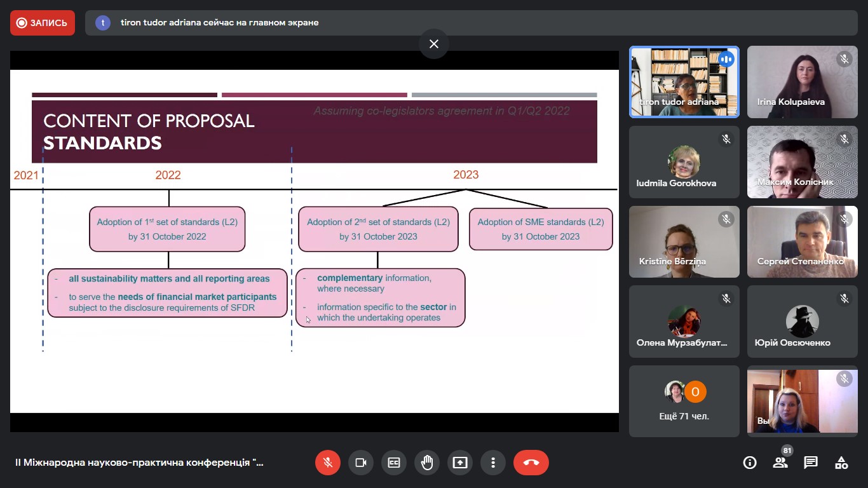The image size is (868, 488).
Task: Raise hand in the meeting
Action: click(x=427, y=463)
